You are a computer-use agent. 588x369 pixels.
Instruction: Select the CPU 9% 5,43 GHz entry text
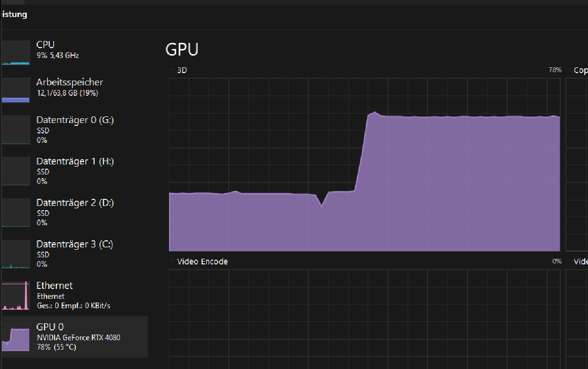(x=57, y=56)
